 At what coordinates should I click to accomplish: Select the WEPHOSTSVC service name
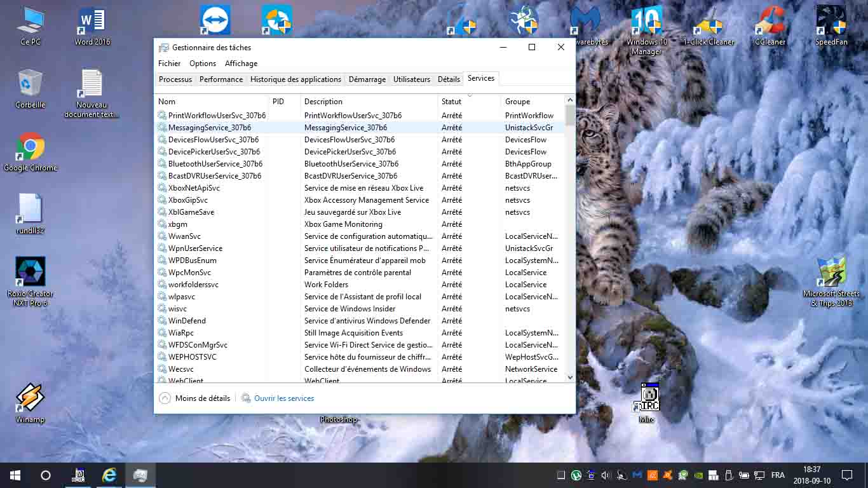(x=192, y=357)
